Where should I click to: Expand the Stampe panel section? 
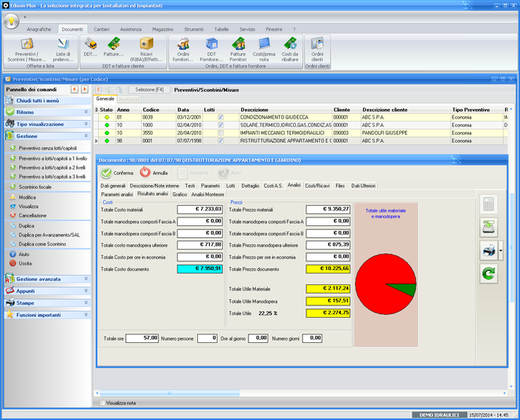pos(85,302)
